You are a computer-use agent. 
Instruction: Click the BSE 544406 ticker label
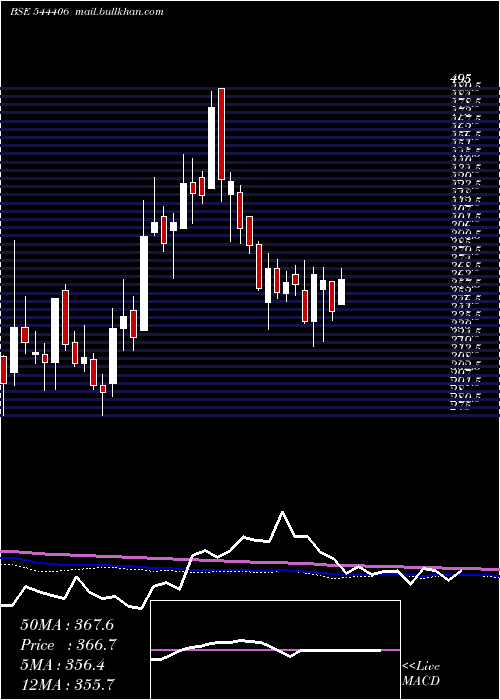point(39,12)
